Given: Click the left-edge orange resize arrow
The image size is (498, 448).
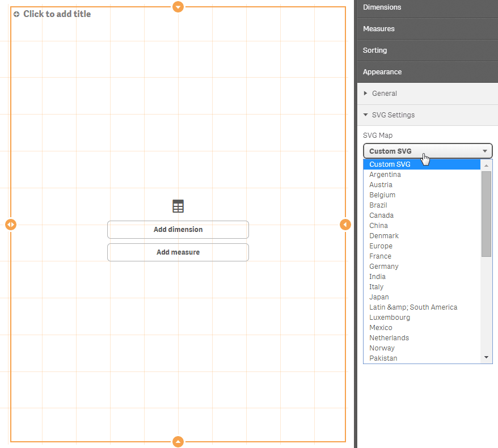Looking at the screenshot, I should (11, 225).
